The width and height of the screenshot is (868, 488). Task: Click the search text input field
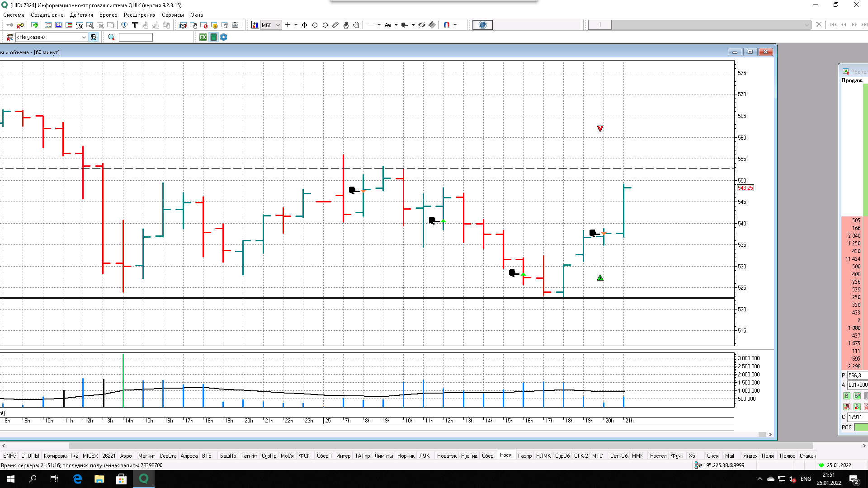[136, 38]
